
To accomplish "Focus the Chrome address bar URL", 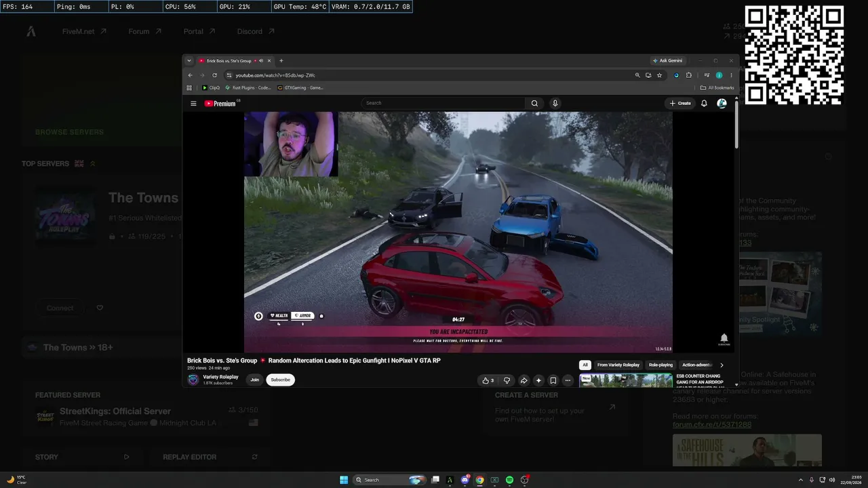I will (275, 75).
